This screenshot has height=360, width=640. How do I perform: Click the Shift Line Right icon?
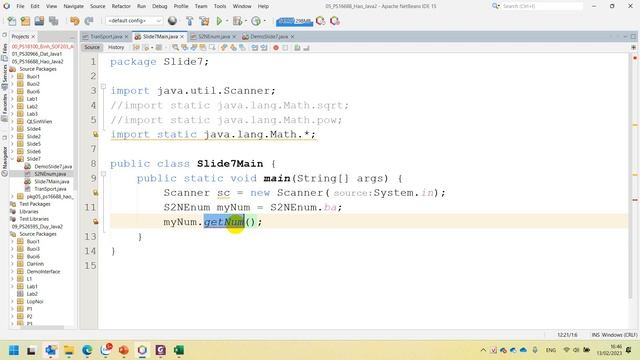click(x=264, y=48)
